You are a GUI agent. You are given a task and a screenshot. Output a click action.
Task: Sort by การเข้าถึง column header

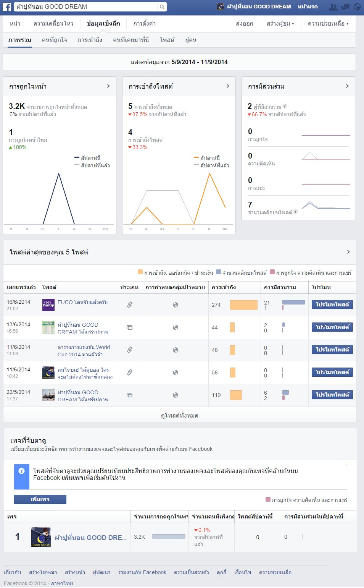coord(224,287)
